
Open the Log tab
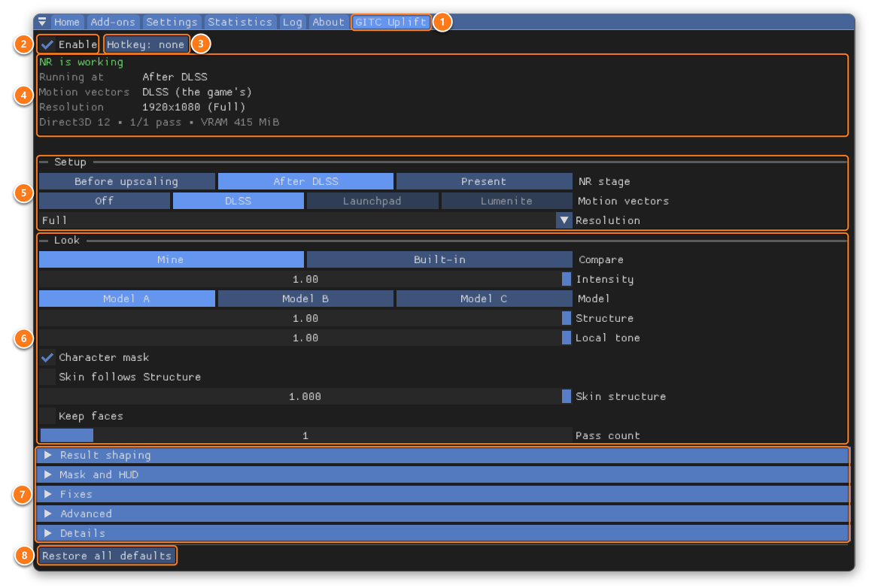coord(292,22)
